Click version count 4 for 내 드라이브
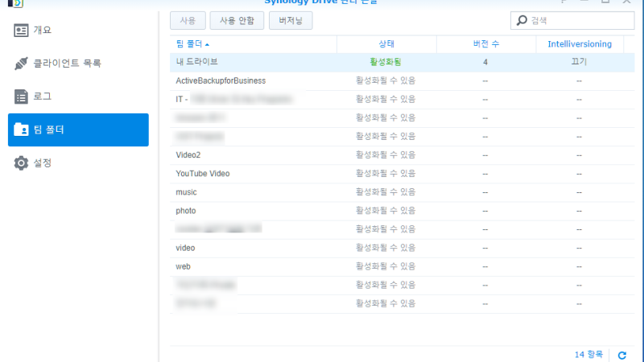644x362 pixels. click(485, 63)
